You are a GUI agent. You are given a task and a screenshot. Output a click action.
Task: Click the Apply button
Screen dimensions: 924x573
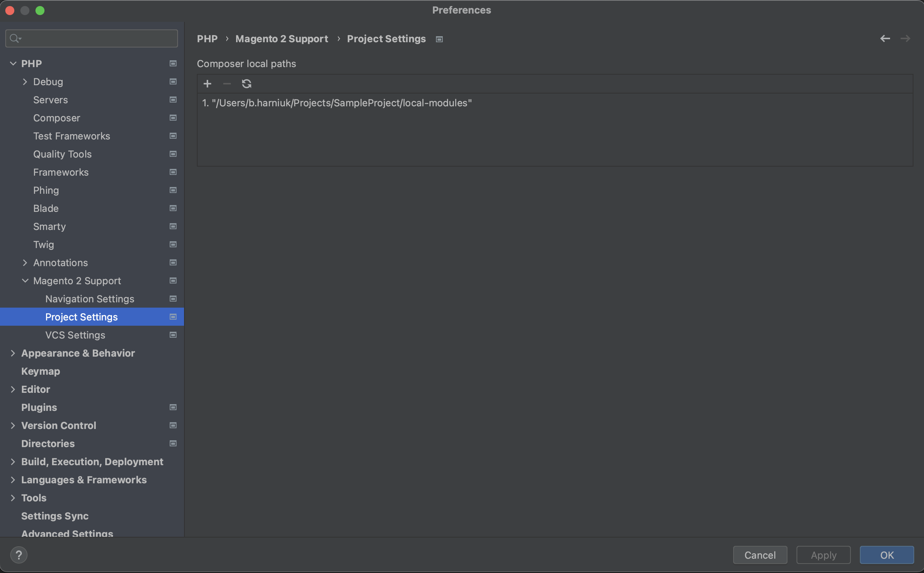coord(823,555)
